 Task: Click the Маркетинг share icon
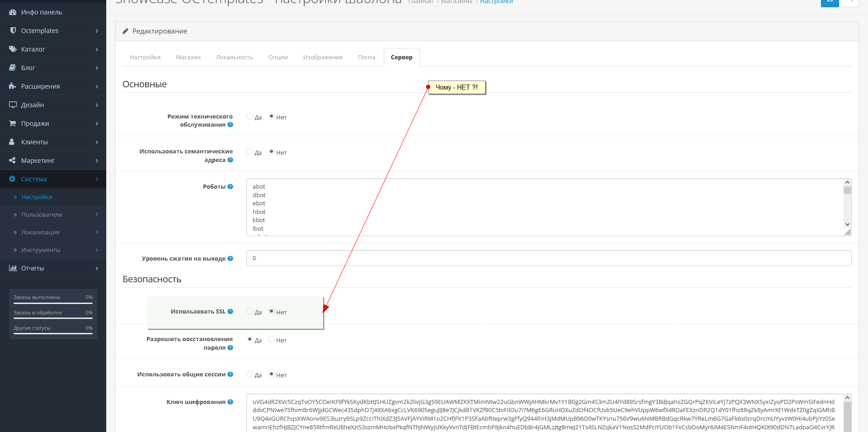tap(13, 161)
